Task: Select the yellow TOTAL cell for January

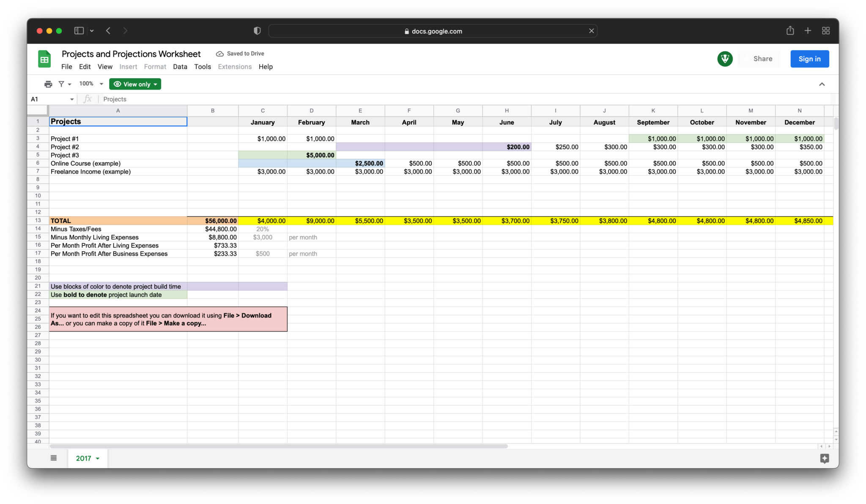Action: [x=263, y=220]
